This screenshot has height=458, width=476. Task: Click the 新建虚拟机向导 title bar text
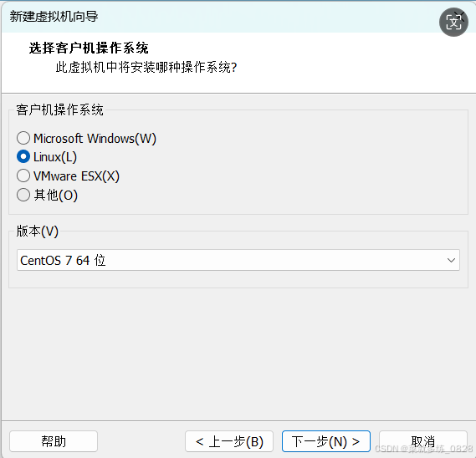pyautogui.click(x=54, y=17)
